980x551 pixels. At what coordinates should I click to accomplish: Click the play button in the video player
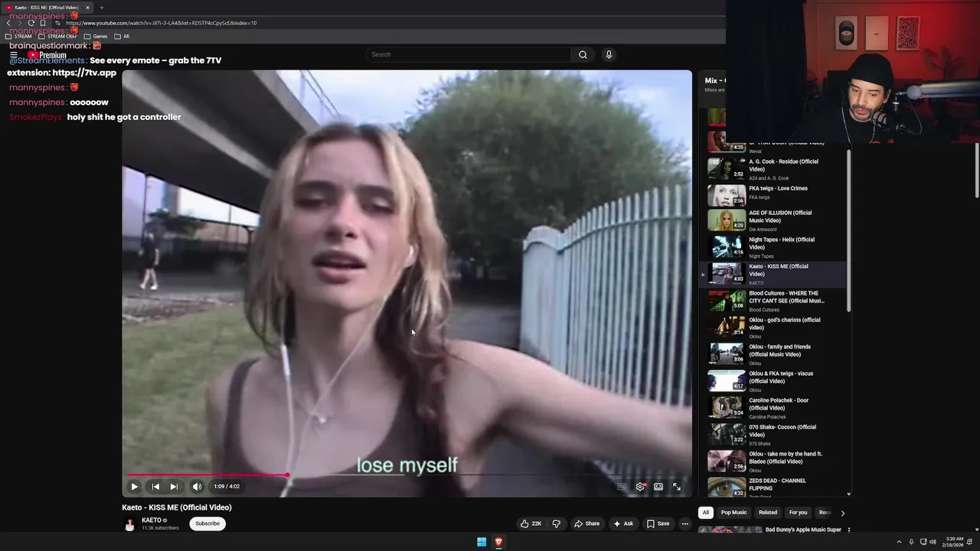(134, 487)
